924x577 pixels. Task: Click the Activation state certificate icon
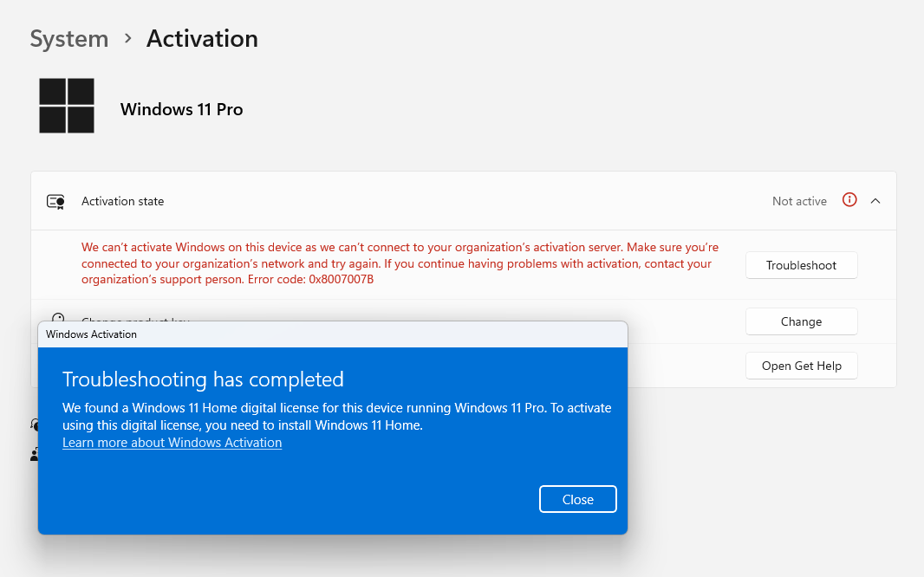point(55,202)
